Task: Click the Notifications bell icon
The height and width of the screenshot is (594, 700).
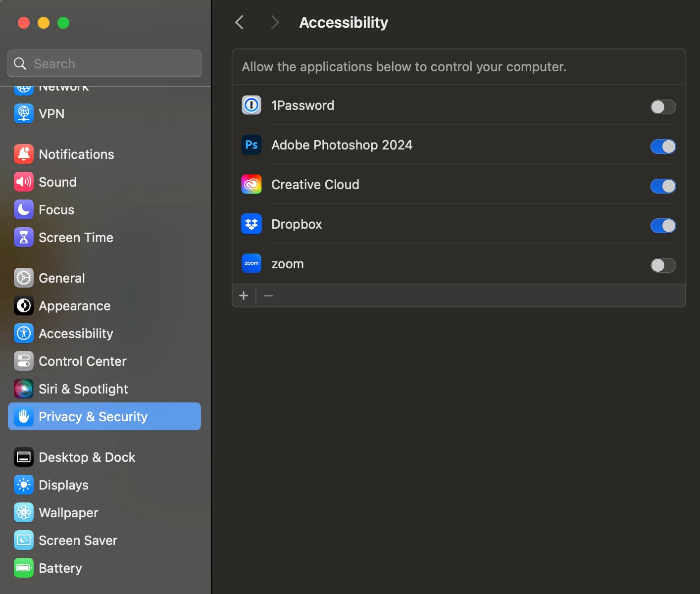Action: click(24, 154)
